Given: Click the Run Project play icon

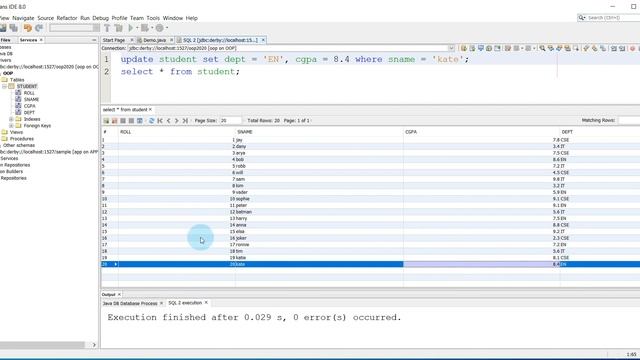Looking at the screenshot, I should (x=131, y=28).
